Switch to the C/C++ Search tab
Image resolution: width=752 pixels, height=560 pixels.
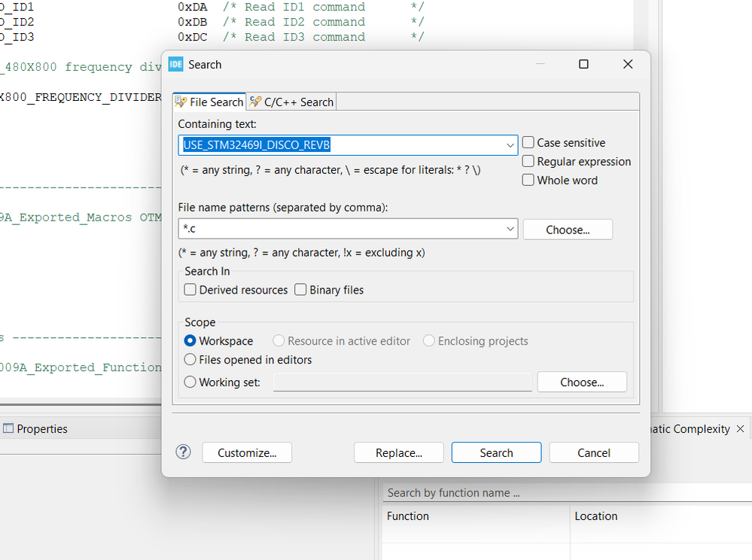click(291, 102)
